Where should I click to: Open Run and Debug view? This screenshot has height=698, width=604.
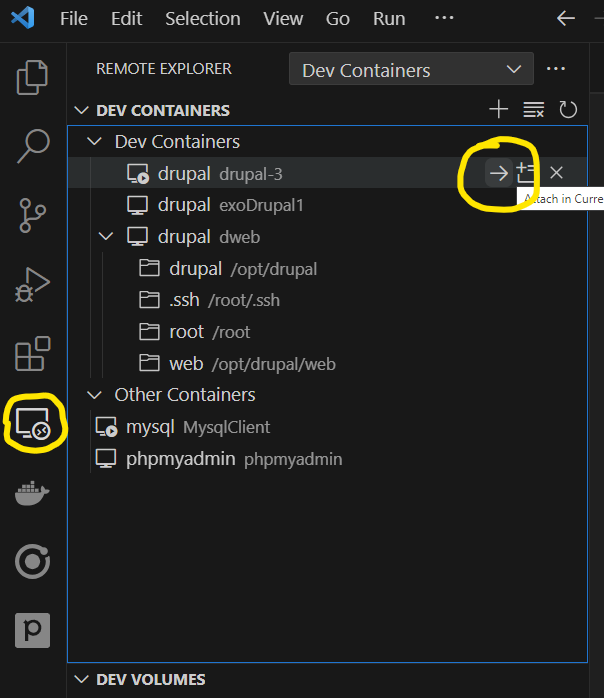click(x=32, y=285)
